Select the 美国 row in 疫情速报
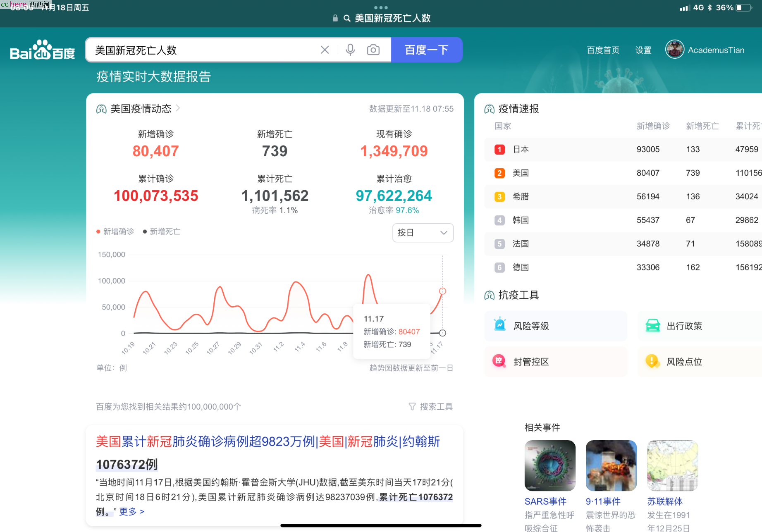 623,173
